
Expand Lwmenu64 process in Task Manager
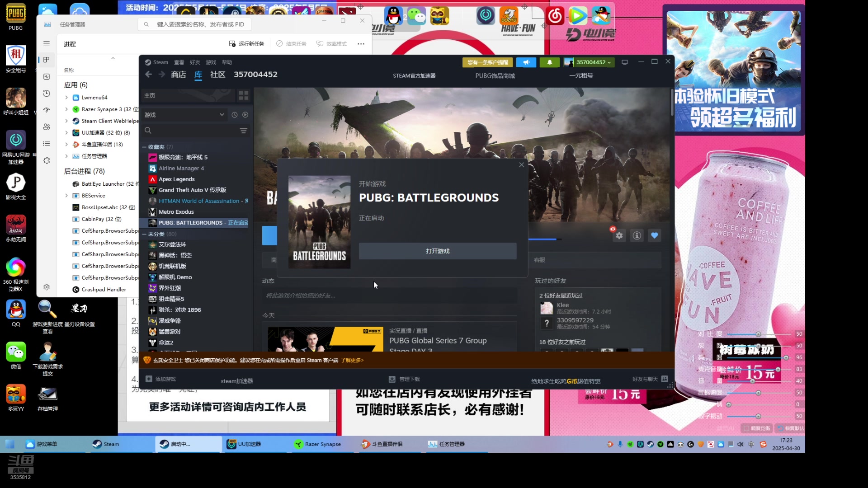point(66,98)
